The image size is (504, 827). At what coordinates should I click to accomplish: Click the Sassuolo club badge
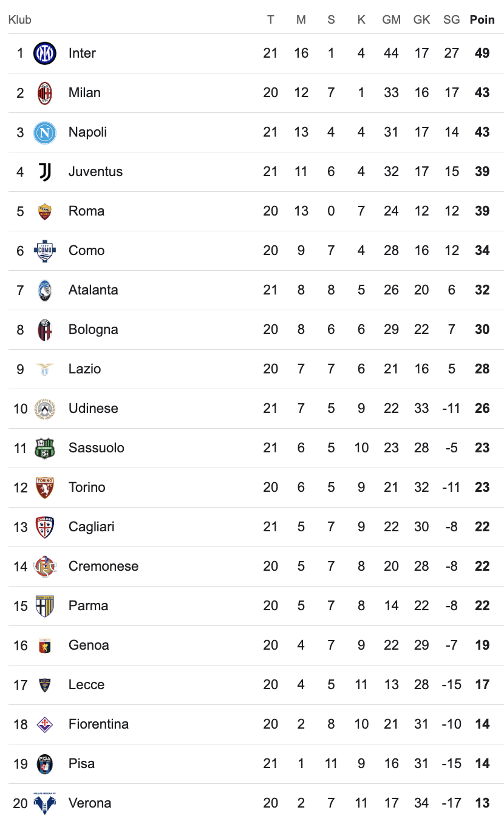click(x=45, y=448)
